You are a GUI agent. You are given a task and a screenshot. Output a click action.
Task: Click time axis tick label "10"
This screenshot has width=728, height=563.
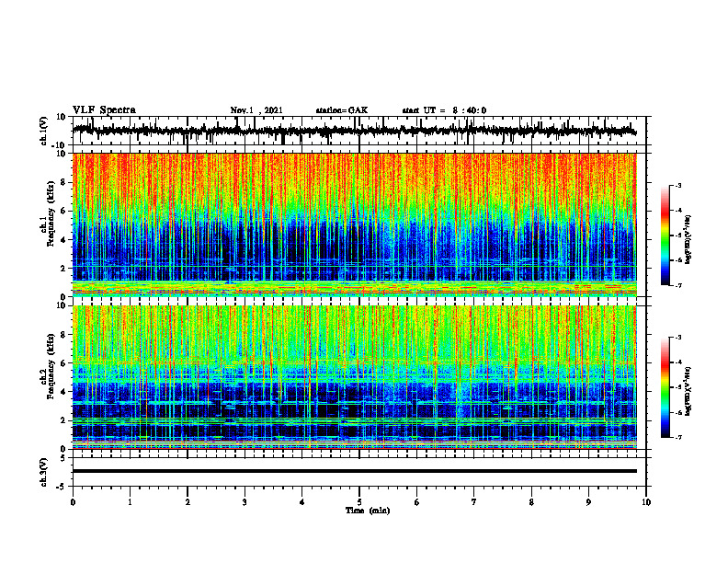pos(646,502)
